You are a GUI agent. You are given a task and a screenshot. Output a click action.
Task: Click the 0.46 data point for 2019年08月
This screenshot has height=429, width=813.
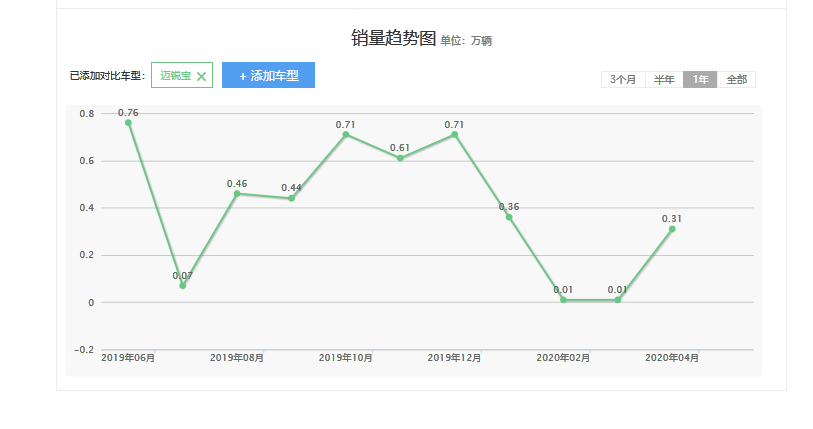click(x=237, y=193)
